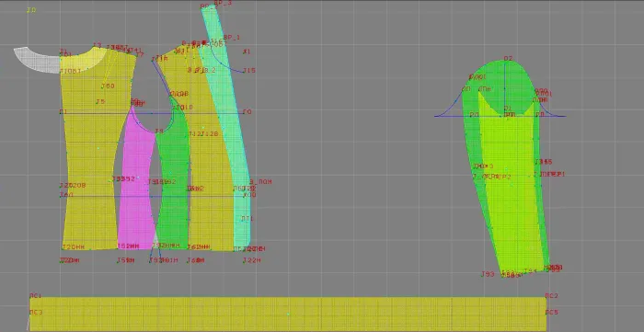Click the ПС2 corner label of strip
Image resolution: width=644 pixels, height=332 pixels.
click(x=552, y=296)
